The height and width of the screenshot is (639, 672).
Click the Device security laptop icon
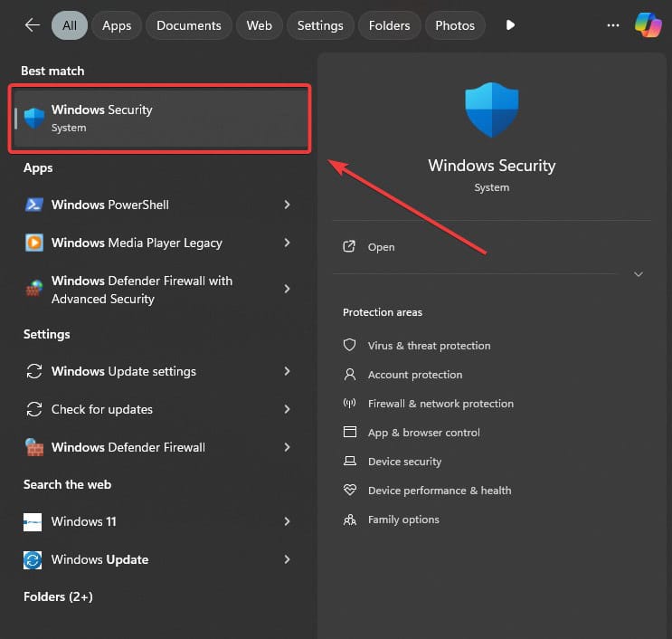click(350, 461)
